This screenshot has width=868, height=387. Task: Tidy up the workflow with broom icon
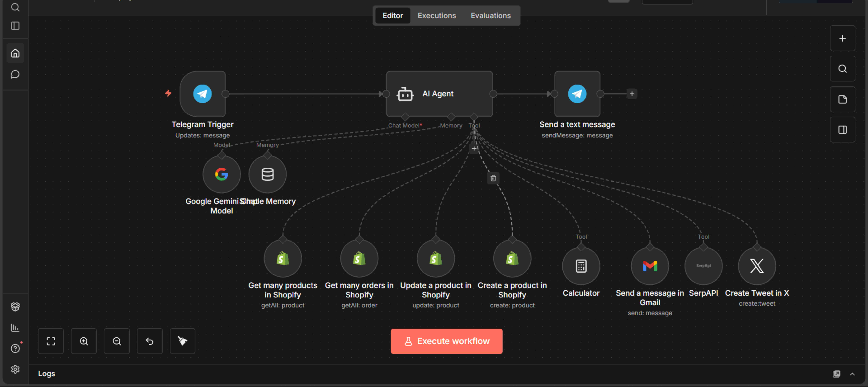[x=183, y=341]
